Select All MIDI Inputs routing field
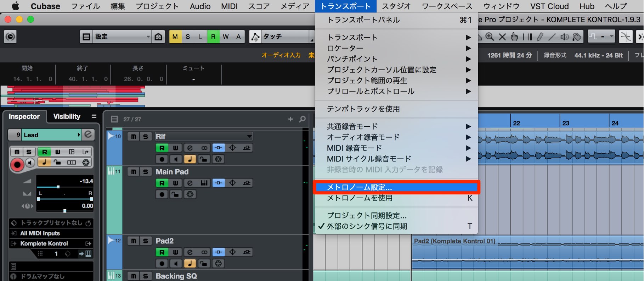 (x=51, y=233)
